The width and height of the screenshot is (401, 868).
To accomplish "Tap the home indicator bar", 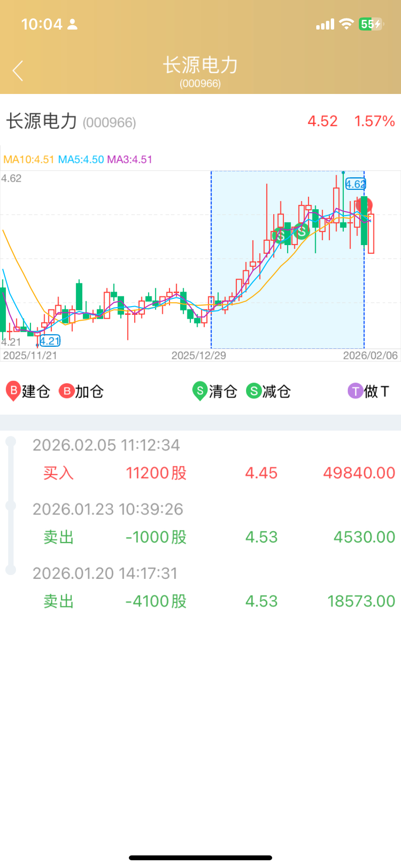I will click(x=200, y=858).
